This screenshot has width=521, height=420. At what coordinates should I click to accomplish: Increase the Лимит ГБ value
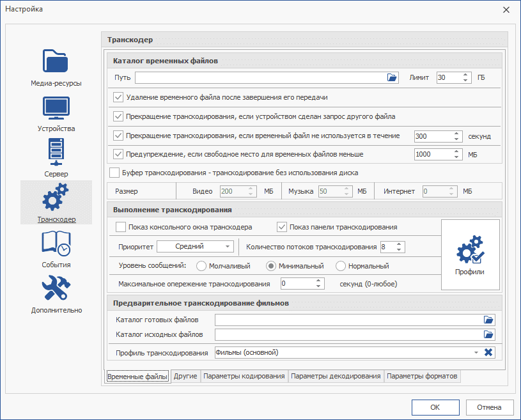(x=465, y=75)
